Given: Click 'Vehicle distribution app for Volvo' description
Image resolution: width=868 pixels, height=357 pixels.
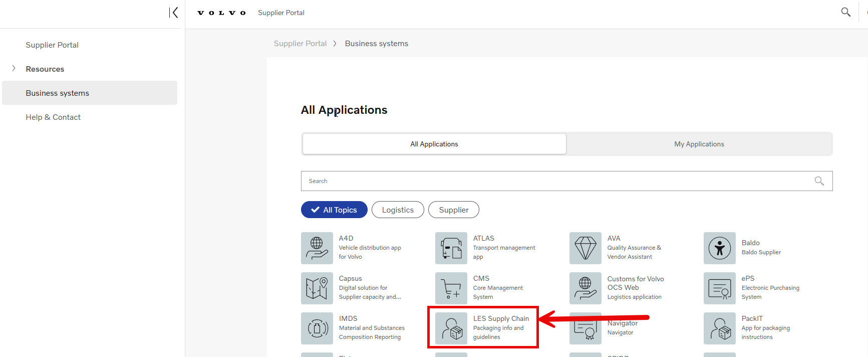Looking at the screenshot, I should (x=370, y=252).
